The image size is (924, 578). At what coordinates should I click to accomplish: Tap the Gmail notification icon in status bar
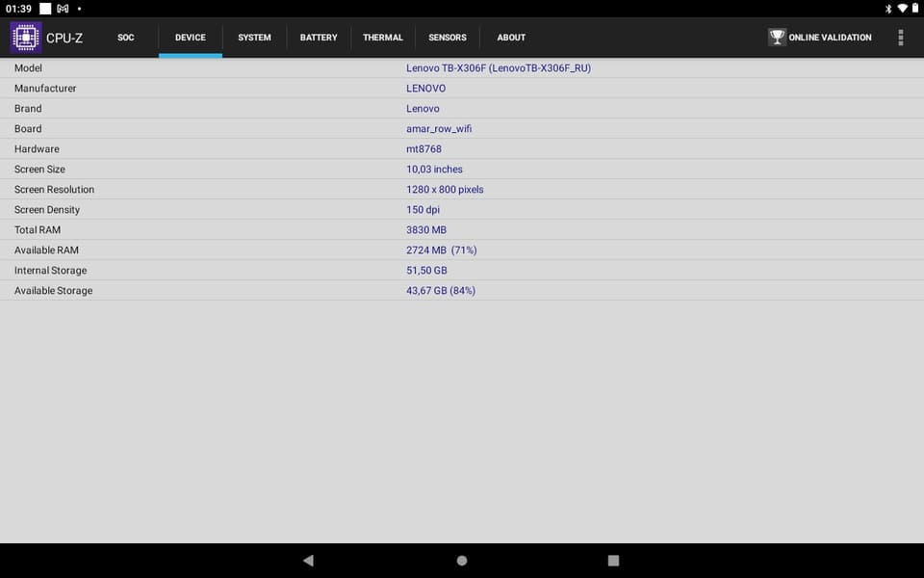[63, 9]
